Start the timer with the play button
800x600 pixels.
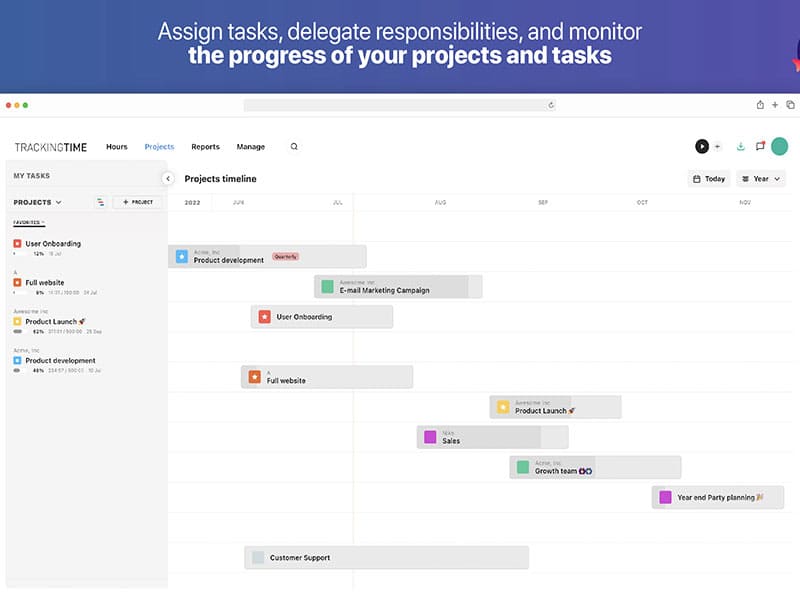[x=702, y=146]
